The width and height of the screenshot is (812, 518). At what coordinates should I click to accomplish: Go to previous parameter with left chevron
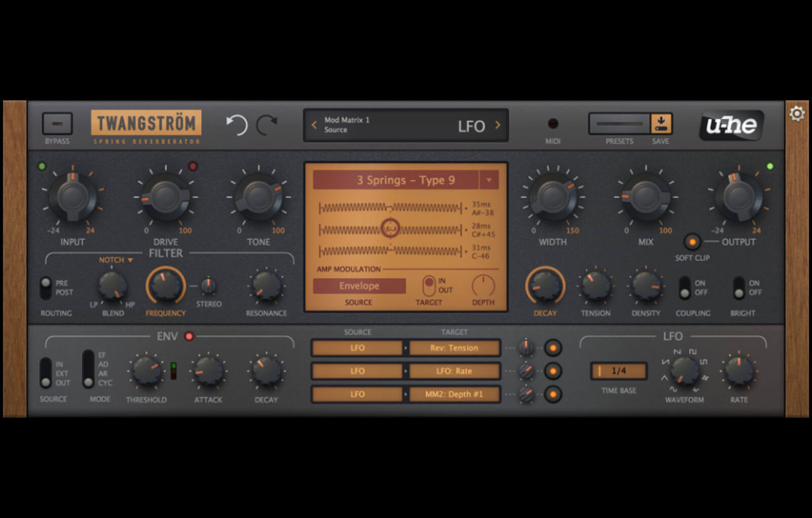314,125
